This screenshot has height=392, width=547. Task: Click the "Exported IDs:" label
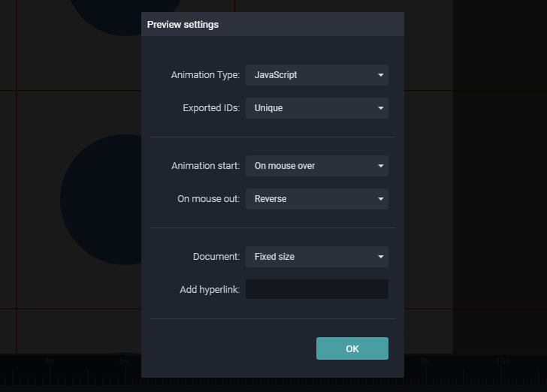point(211,108)
